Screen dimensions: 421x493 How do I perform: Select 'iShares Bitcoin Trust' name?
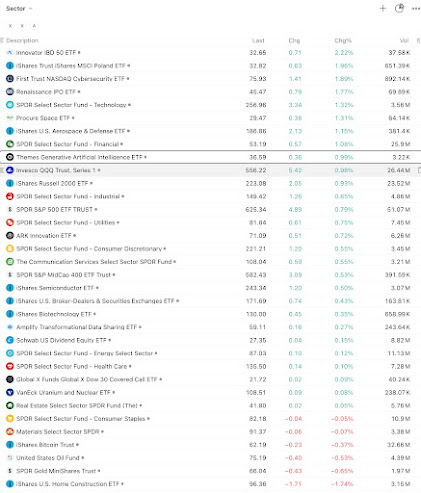pos(45,445)
